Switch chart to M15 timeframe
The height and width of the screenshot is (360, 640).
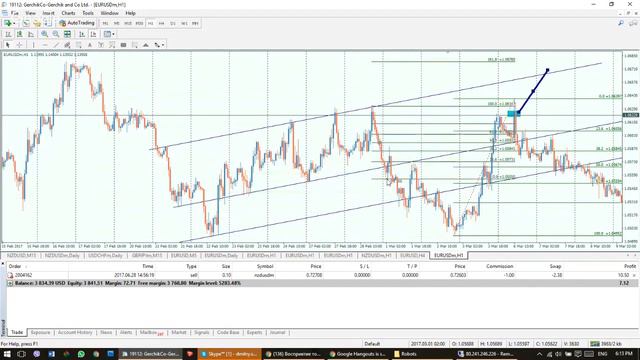point(128,24)
